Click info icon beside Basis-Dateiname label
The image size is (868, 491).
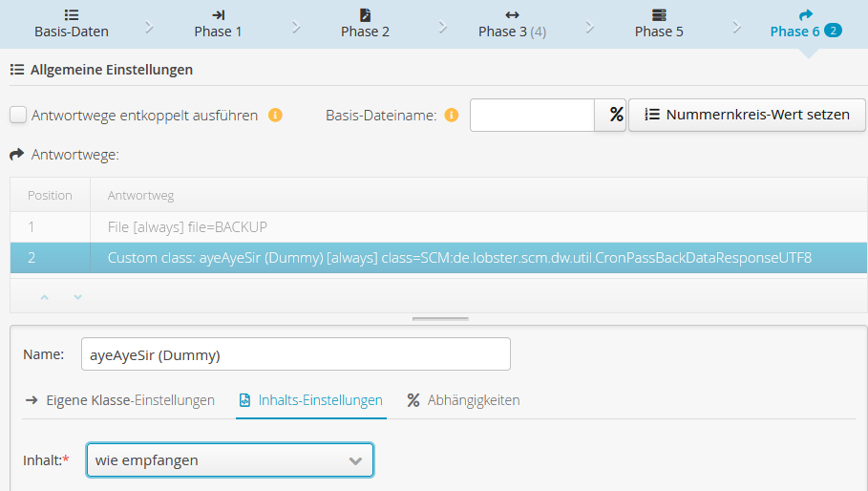(452, 116)
